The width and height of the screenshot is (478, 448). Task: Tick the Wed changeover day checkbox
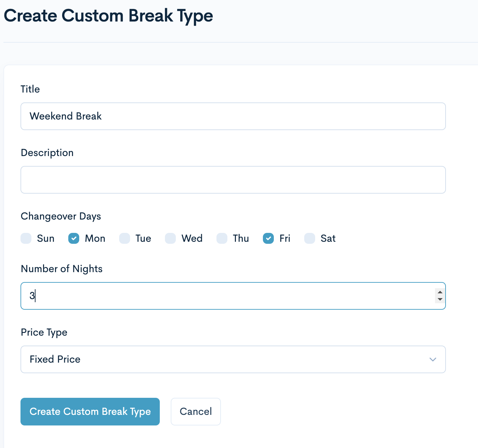170,238
